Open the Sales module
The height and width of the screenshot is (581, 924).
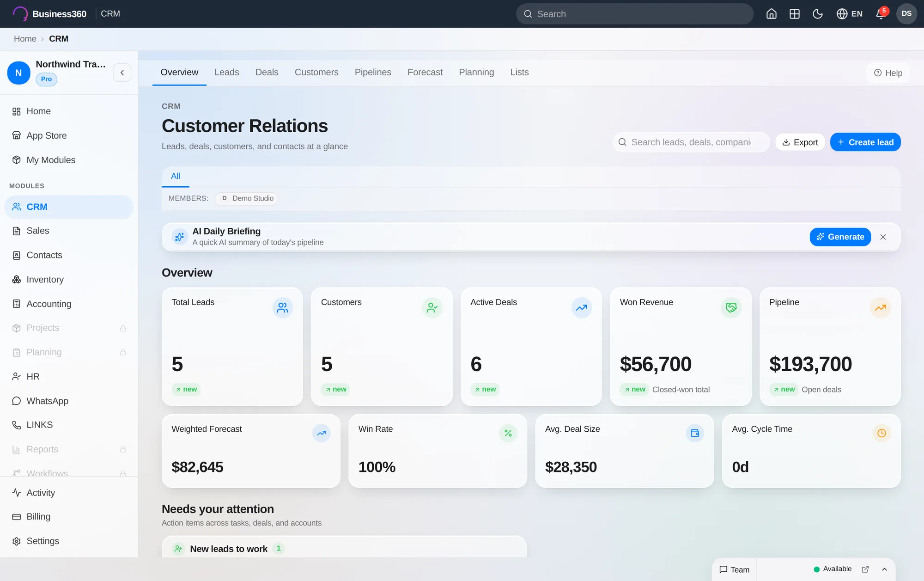pos(69,231)
